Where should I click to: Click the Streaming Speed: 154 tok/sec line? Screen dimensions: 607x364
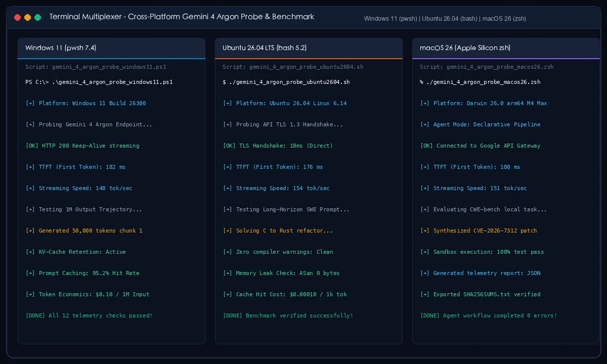point(276,188)
